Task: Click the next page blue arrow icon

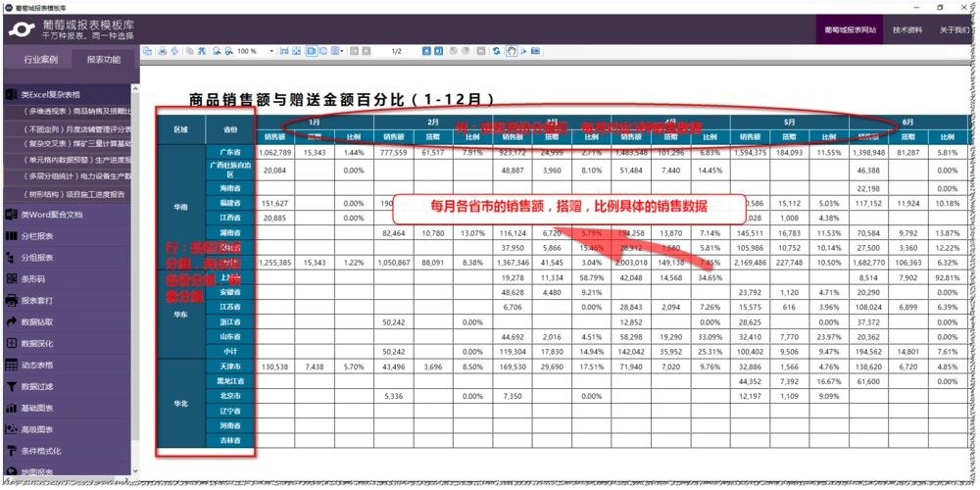Action: pos(426,51)
